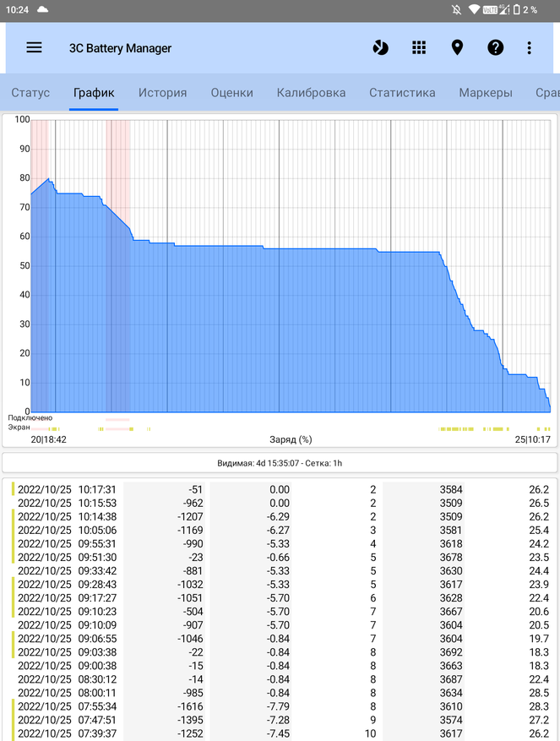The height and width of the screenshot is (741, 560).
Task: Tap the Wi-Fi status icon
Action: pos(474,9)
